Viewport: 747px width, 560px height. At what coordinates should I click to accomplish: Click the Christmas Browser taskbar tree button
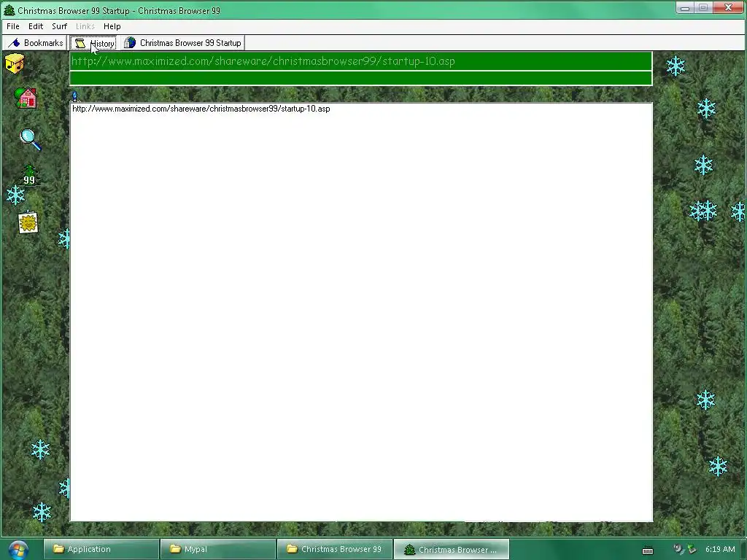(x=451, y=549)
